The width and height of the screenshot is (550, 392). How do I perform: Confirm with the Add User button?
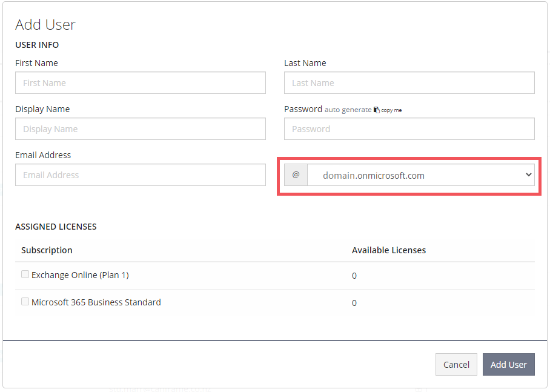point(509,364)
